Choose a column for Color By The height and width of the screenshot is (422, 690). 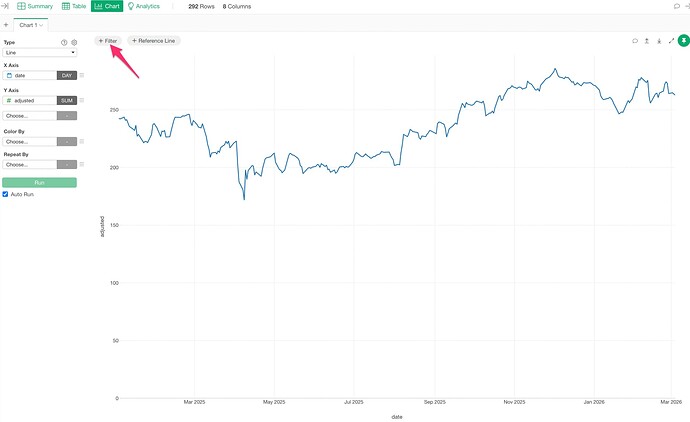click(29, 141)
